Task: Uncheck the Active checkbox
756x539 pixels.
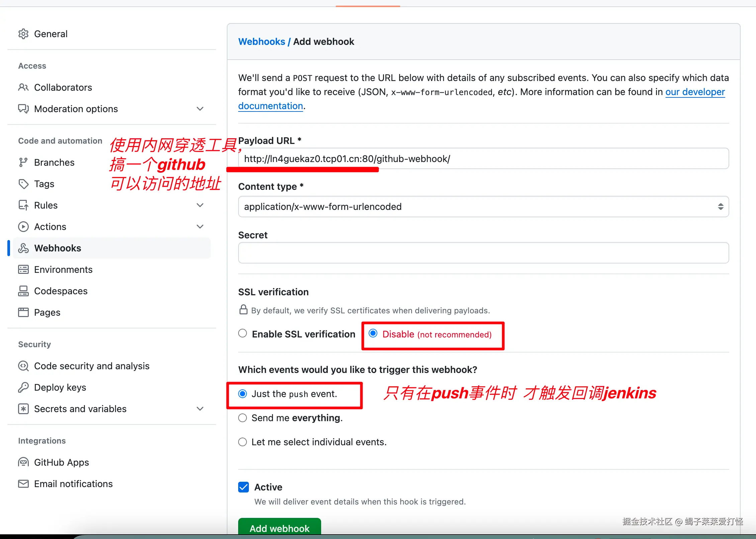Action: pos(244,487)
